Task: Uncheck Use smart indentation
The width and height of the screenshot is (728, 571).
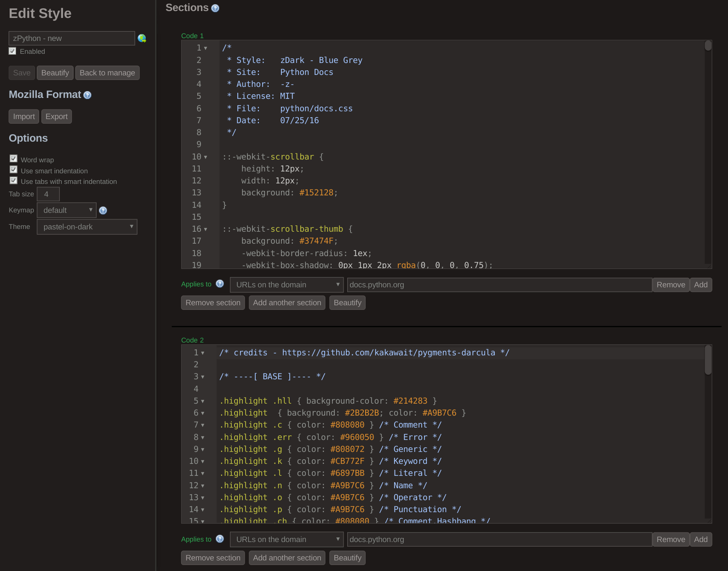Action: coord(14,170)
